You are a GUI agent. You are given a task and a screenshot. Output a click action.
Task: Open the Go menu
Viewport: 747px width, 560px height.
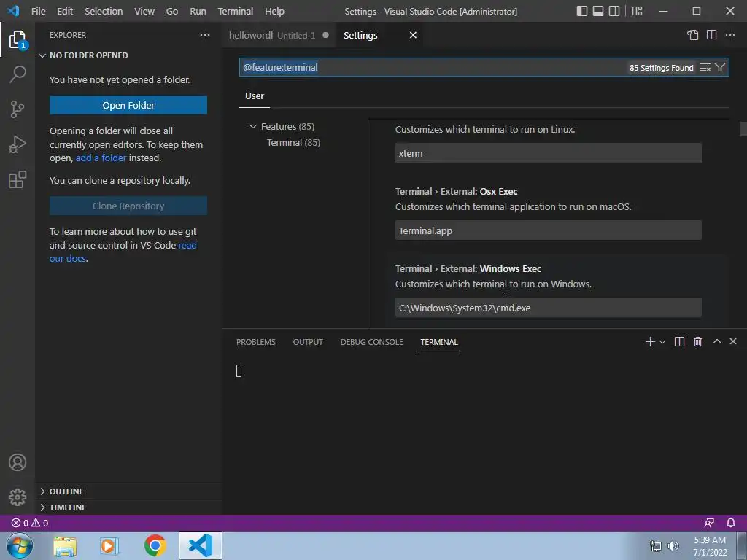pyautogui.click(x=172, y=11)
